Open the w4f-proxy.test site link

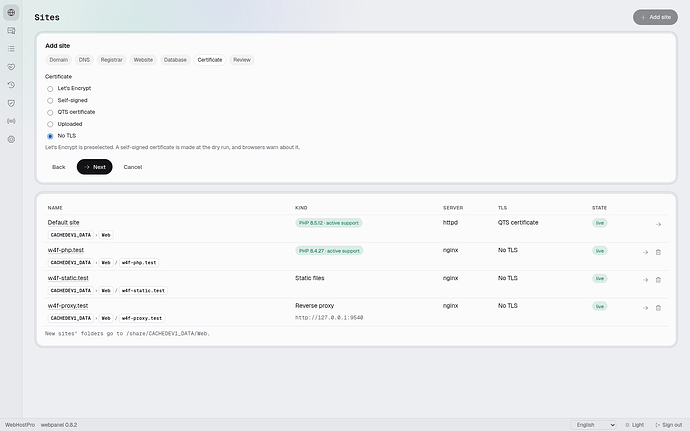click(68, 306)
